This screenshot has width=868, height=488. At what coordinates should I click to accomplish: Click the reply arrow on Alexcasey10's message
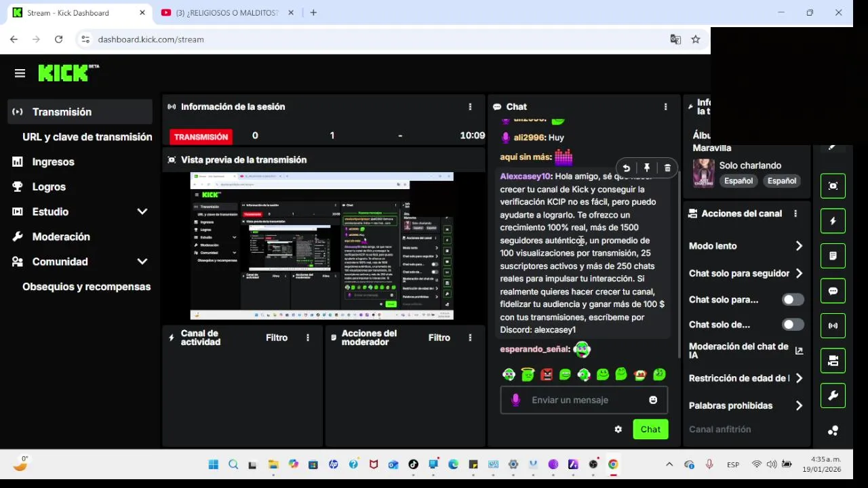click(x=626, y=168)
